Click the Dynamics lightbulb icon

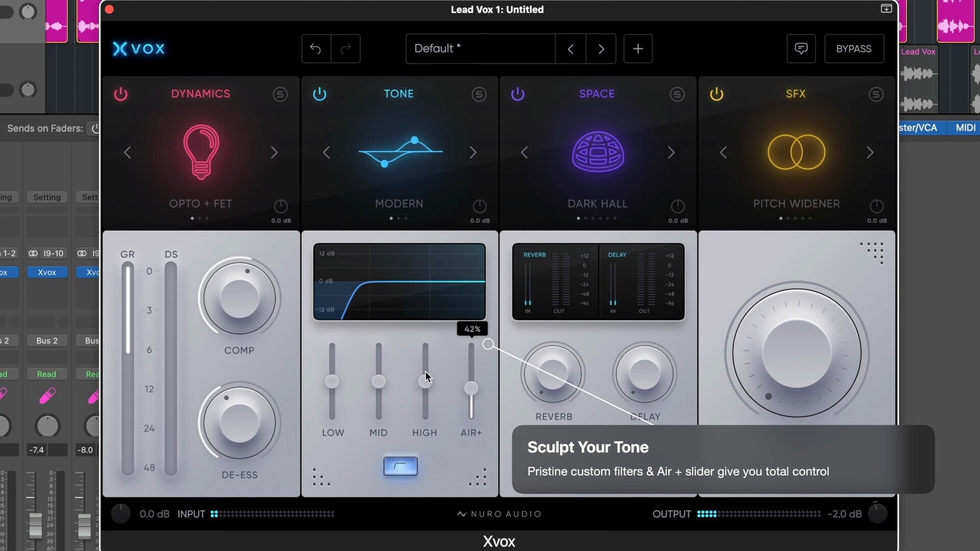201,152
